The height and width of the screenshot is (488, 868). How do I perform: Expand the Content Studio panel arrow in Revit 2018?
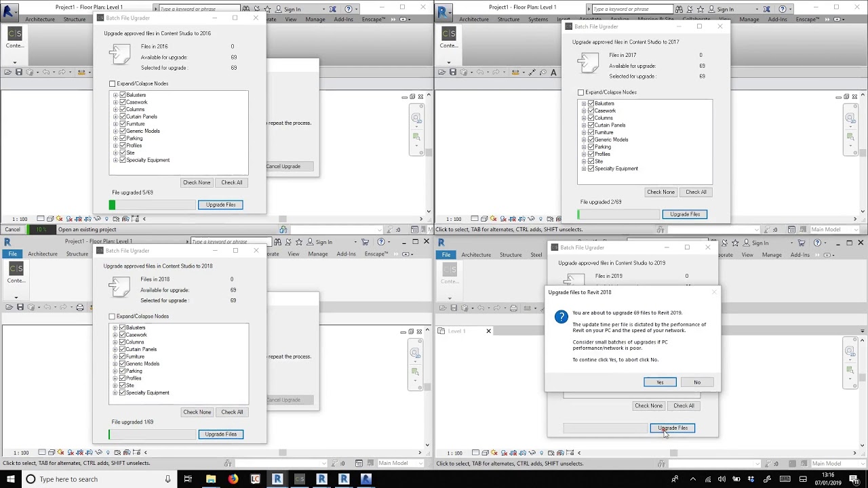pos(16,297)
